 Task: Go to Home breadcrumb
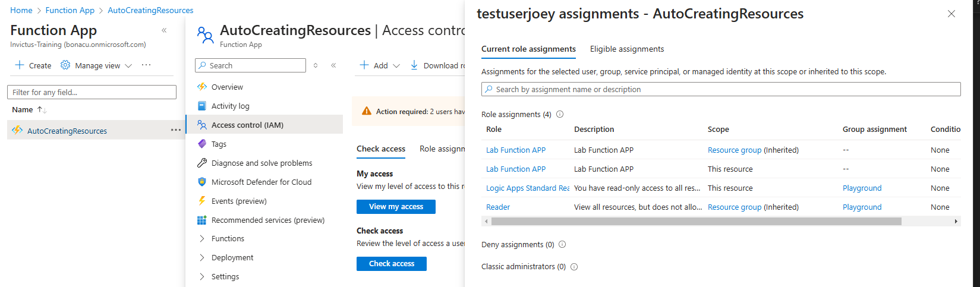(x=21, y=10)
